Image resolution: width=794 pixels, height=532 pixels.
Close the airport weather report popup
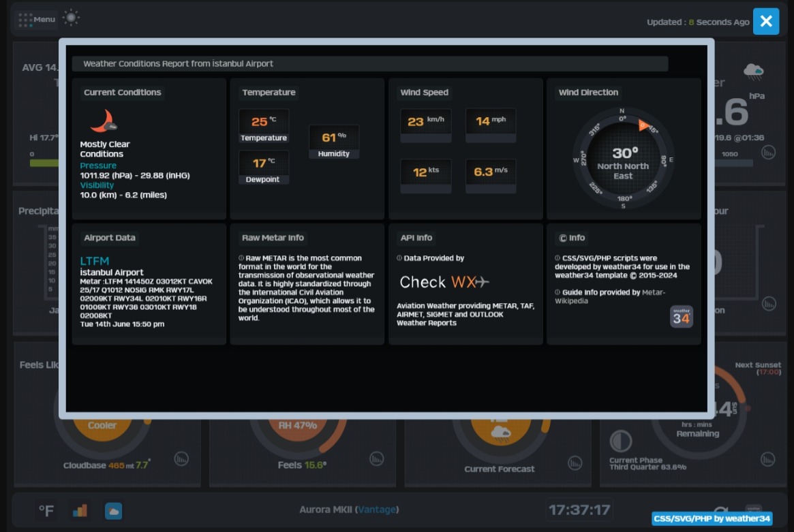(765, 21)
